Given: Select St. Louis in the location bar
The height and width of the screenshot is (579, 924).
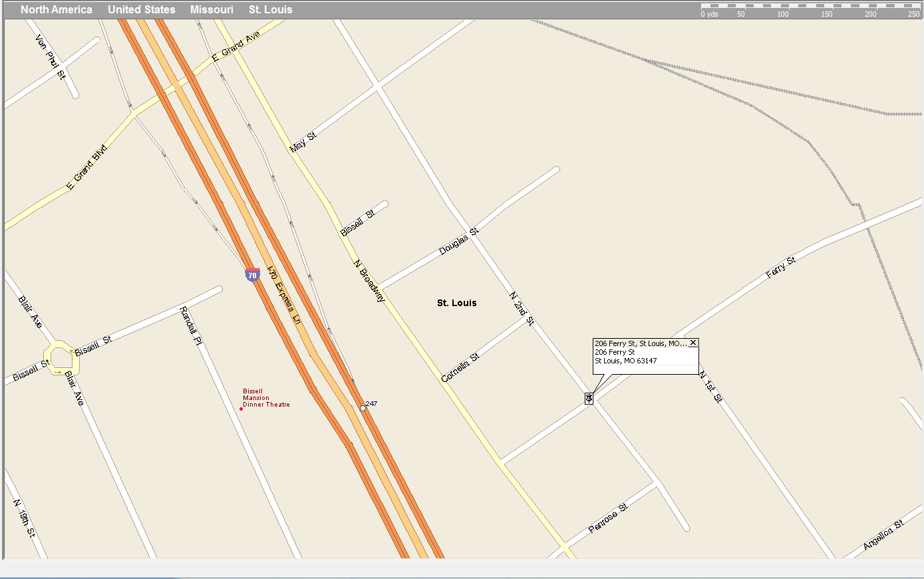Looking at the screenshot, I should 271,9.
